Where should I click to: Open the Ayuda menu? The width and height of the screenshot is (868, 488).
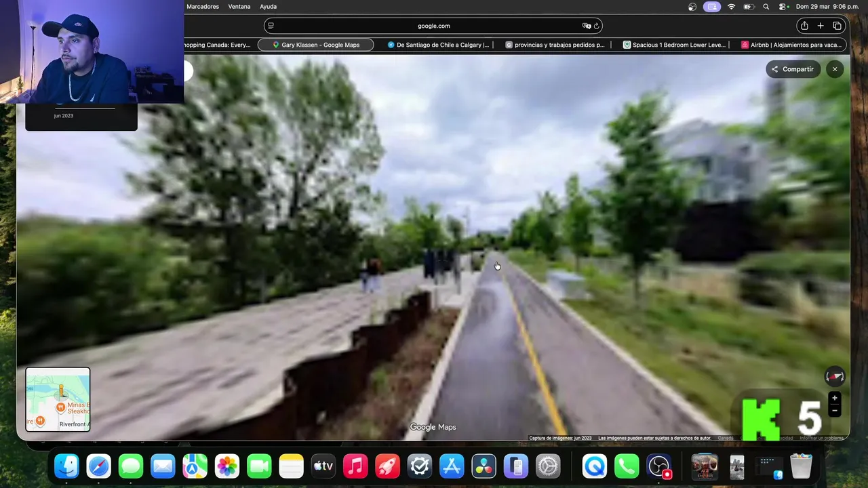[269, 6]
